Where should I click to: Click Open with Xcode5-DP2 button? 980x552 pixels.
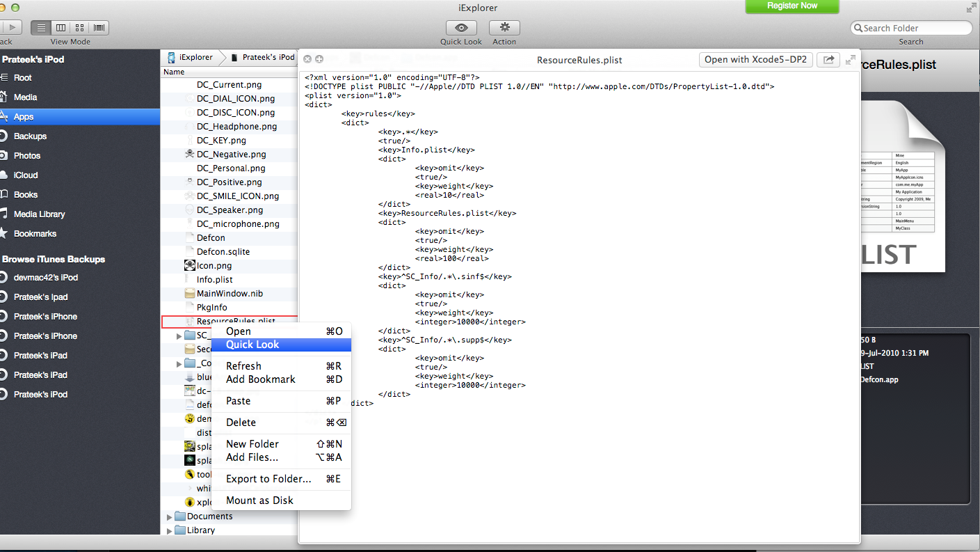[x=755, y=60]
